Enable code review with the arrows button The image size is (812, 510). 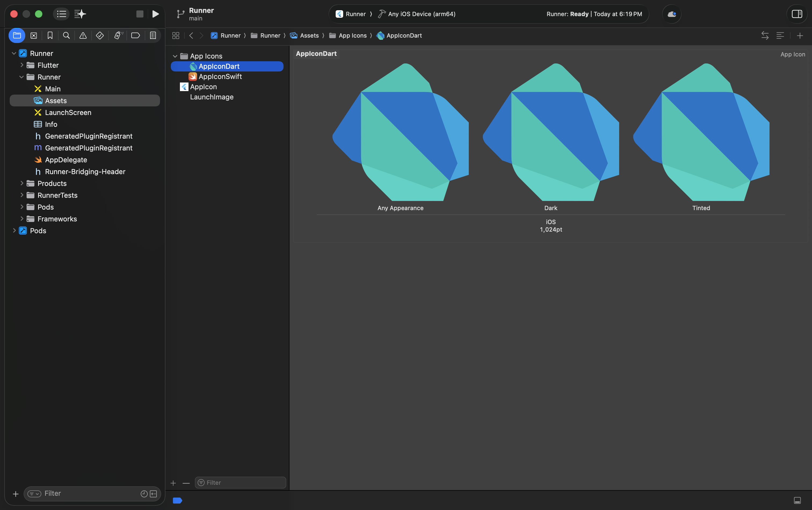765,35
